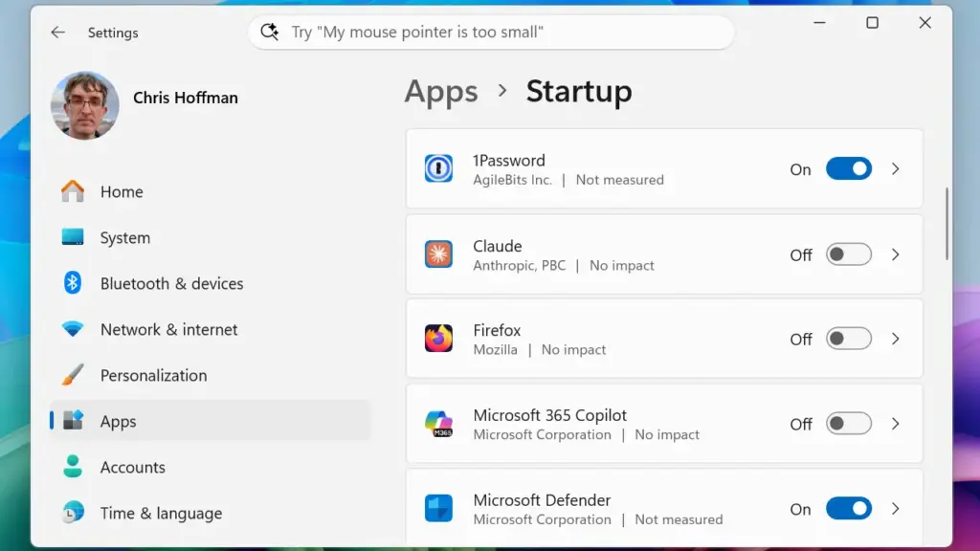The width and height of the screenshot is (980, 551).
Task: Click the Network wifi icon
Action: (73, 329)
